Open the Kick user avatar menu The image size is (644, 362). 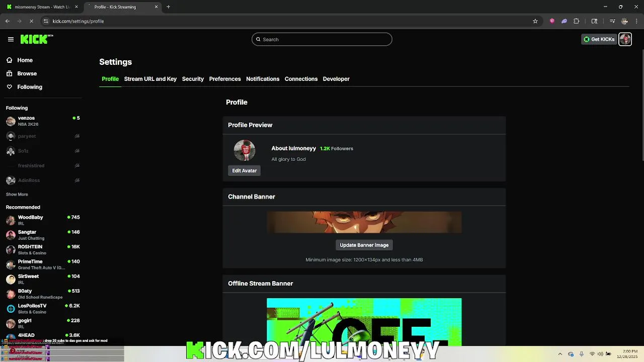click(625, 39)
